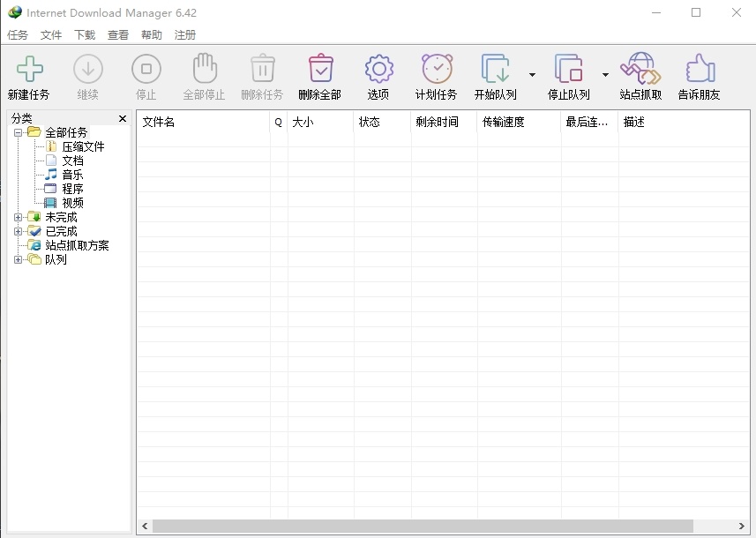
Task: Open 选项 gear settings icon
Action: (379, 69)
